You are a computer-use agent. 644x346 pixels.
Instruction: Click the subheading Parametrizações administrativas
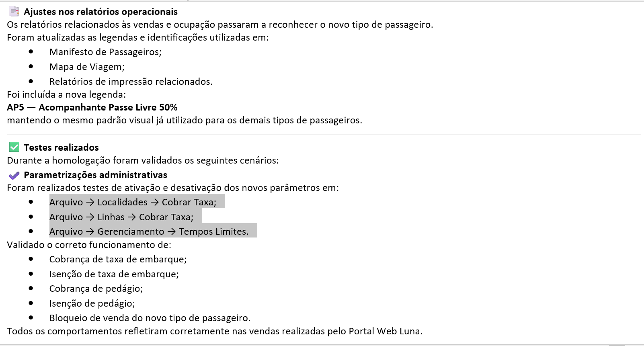pos(95,175)
